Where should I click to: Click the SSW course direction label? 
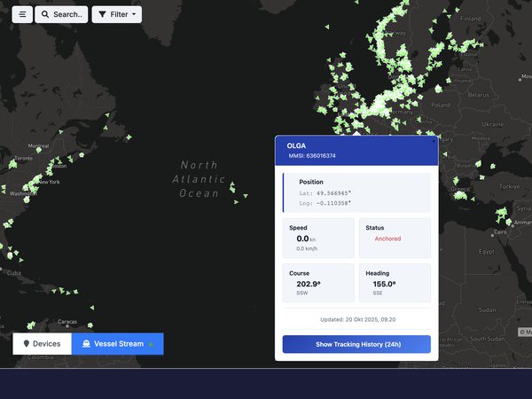[x=302, y=293]
